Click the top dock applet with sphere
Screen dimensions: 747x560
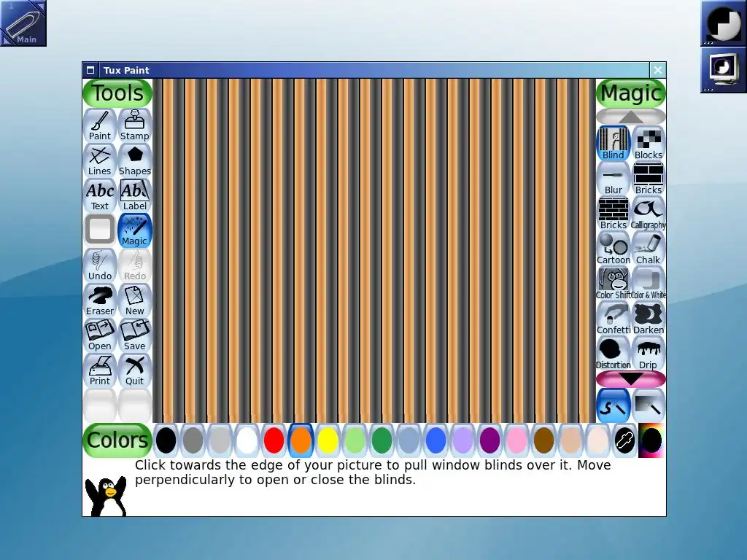tap(723, 23)
